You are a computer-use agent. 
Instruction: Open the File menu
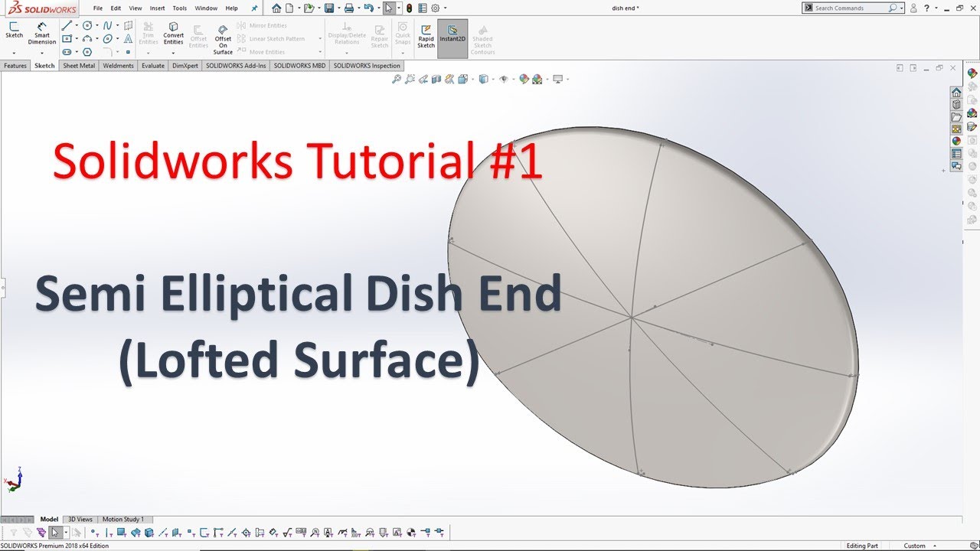98,8
